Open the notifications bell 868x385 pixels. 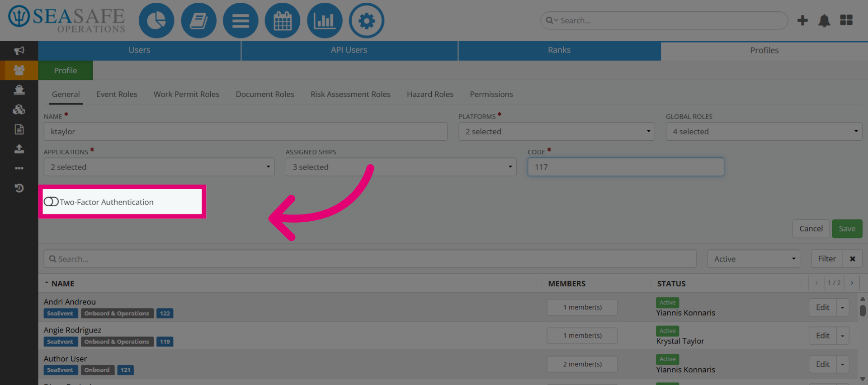[x=824, y=20]
